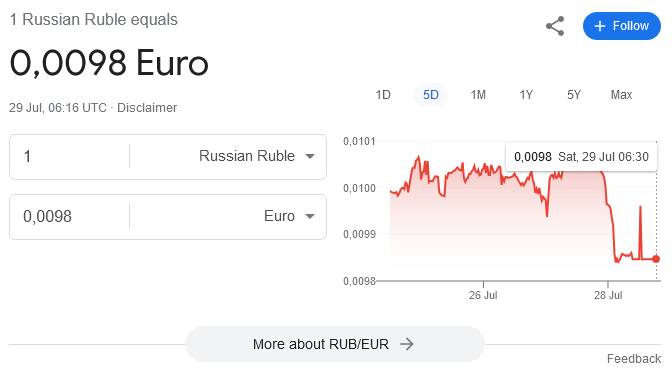Click the arrow icon beside More about RUB/EUR
672x385 pixels.
407,344
